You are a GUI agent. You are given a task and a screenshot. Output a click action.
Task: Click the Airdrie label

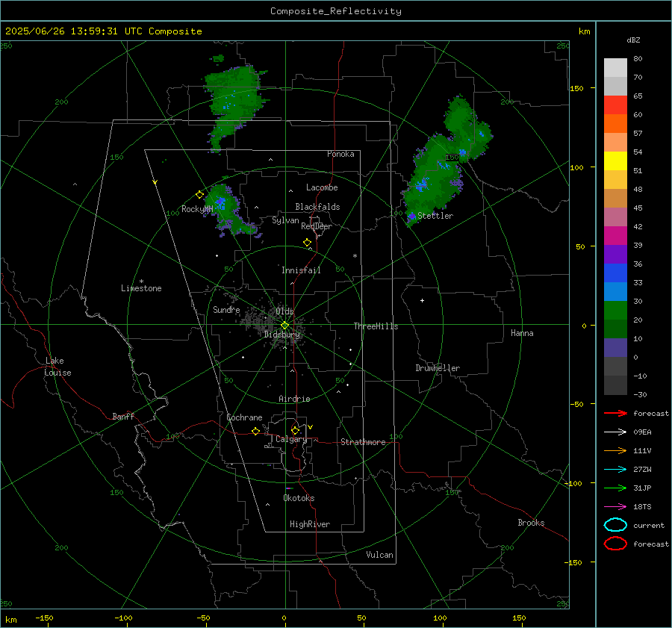[x=294, y=399]
